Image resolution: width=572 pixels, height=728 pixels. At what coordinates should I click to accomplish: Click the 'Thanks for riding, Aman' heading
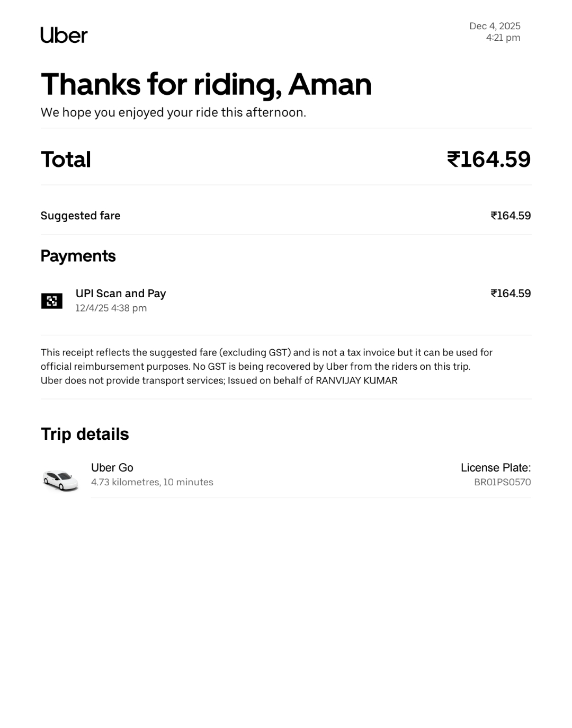(206, 84)
